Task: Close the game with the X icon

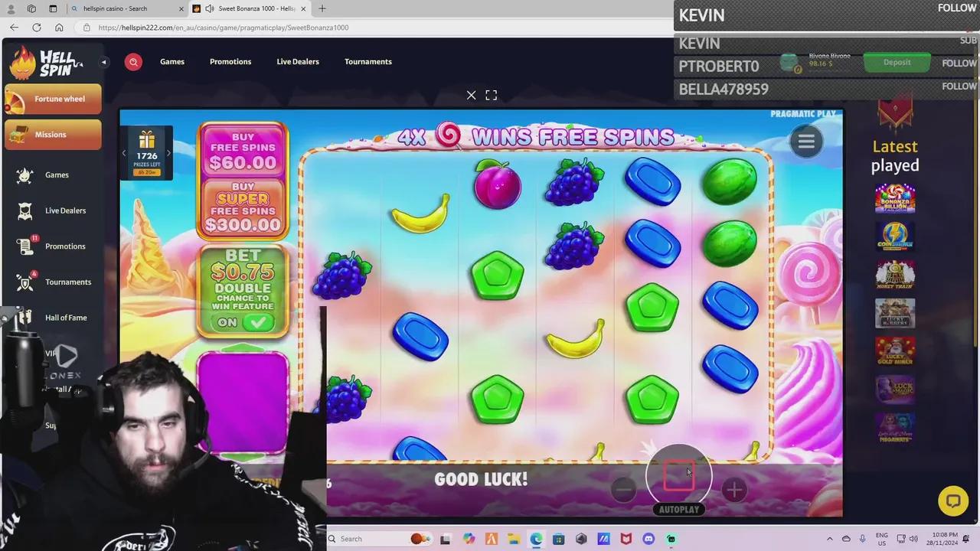Action: pos(471,95)
